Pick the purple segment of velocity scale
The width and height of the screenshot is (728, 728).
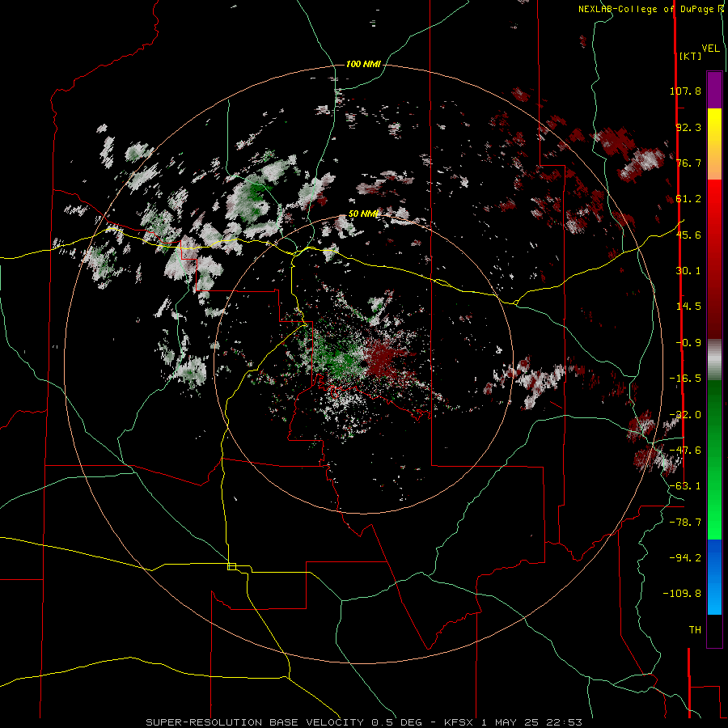point(714,91)
